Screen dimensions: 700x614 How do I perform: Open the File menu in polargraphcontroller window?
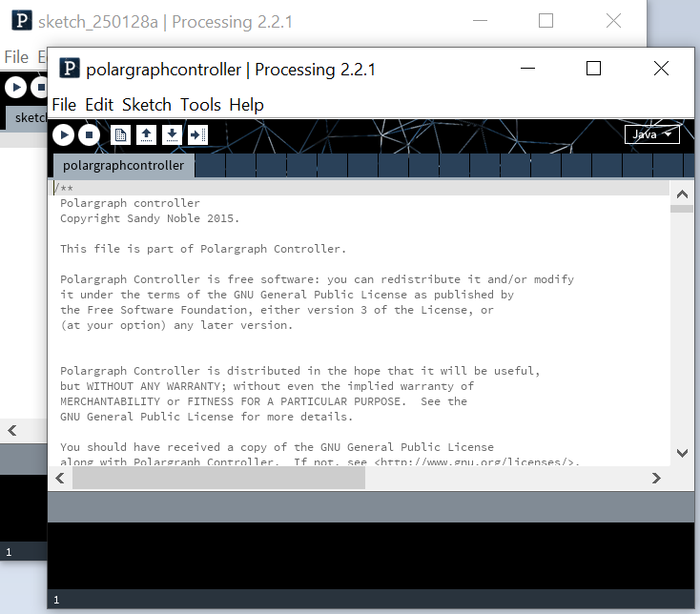pyautogui.click(x=64, y=105)
